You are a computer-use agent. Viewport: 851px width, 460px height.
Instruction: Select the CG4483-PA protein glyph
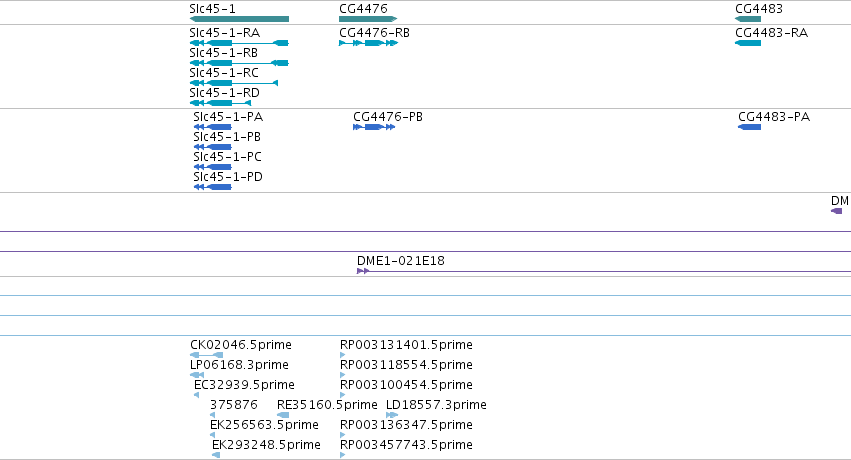pyautogui.click(x=750, y=127)
